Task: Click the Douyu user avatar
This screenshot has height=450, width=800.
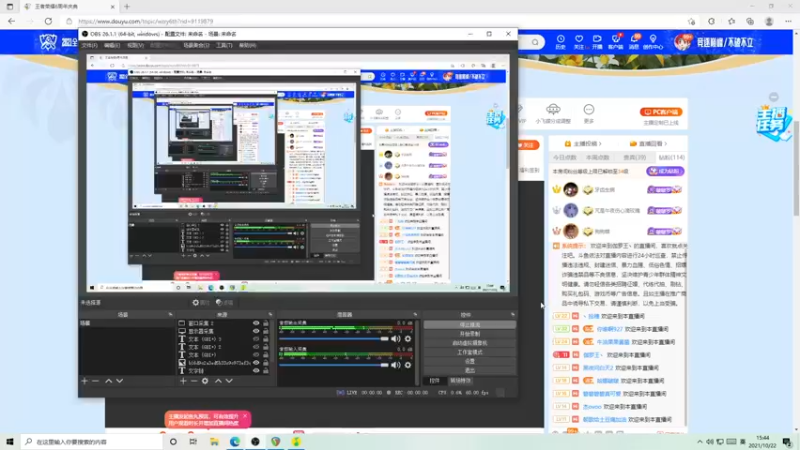Action: (x=682, y=42)
